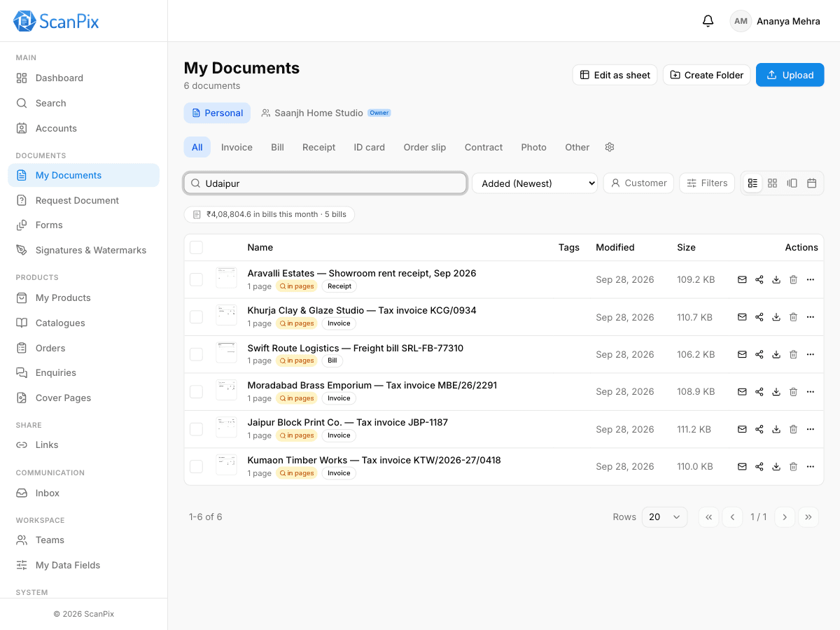The height and width of the screenshot is (630, 840).
Task: Download the Swift Route freight bill
Action: pos(776,354)
